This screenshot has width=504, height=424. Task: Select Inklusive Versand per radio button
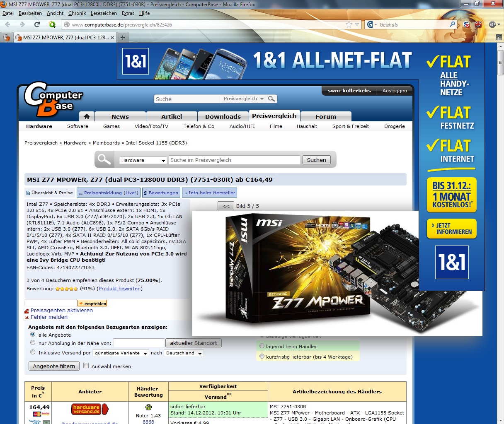[x=33, y=352]
